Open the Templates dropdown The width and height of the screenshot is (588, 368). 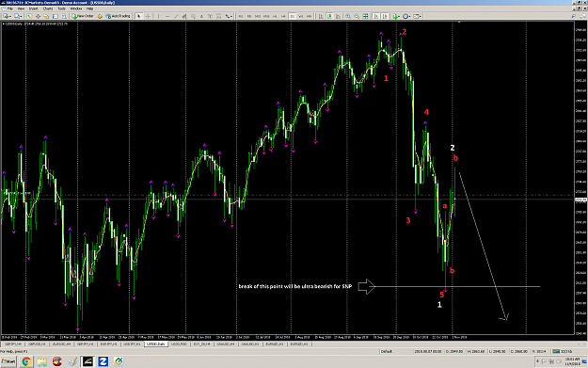417,16
